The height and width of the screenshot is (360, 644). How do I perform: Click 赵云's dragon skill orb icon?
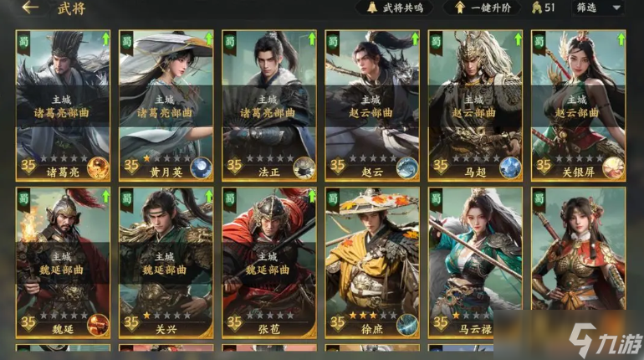coord(407,167)
